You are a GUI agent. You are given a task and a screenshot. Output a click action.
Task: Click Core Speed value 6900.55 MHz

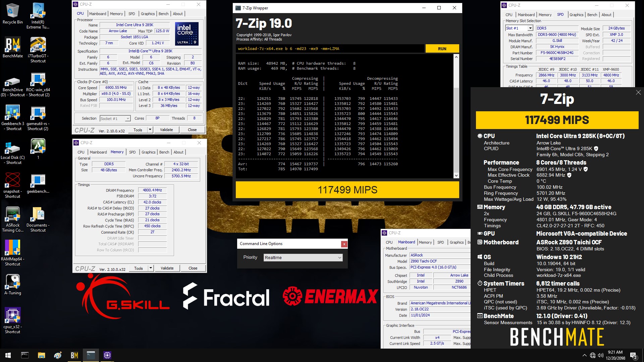pos(116,87)
